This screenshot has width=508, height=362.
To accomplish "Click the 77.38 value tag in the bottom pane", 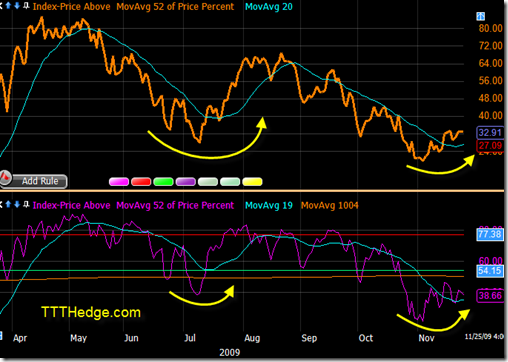I will click(490, 234).
